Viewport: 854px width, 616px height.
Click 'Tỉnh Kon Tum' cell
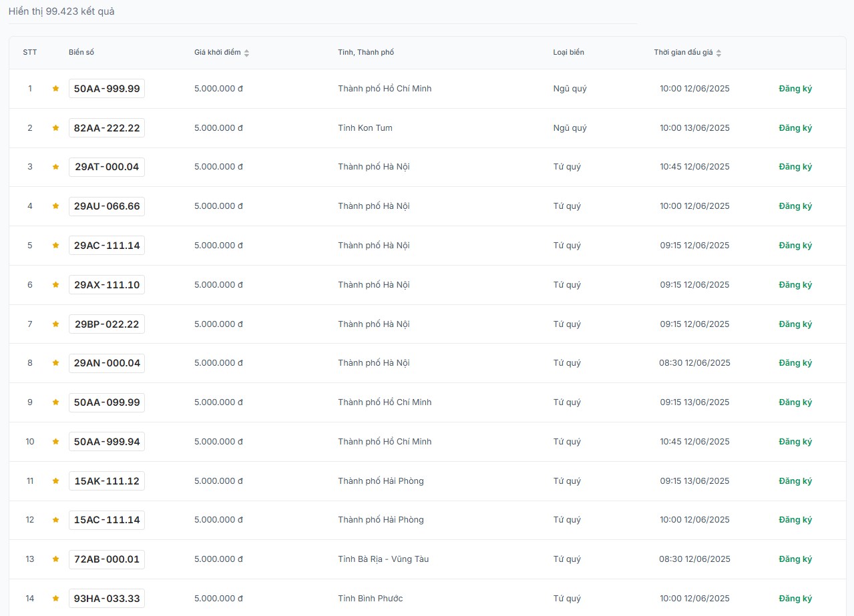[365, 127]
